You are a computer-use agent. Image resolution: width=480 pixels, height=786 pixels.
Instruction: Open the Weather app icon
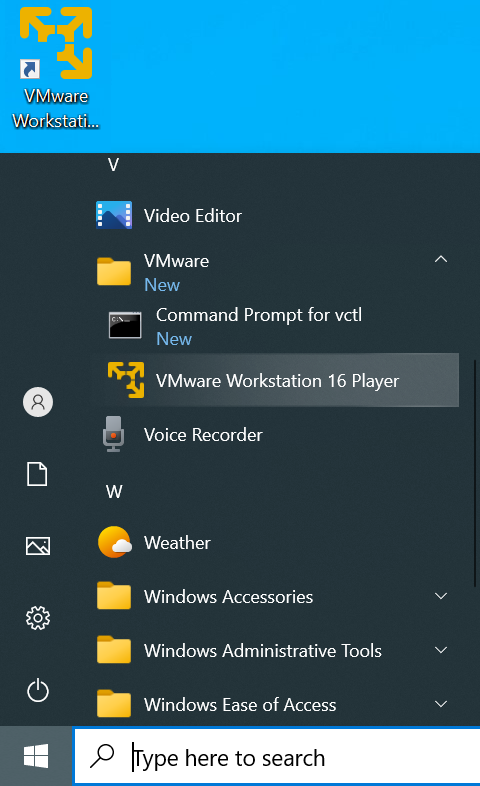tap(115, 542)
